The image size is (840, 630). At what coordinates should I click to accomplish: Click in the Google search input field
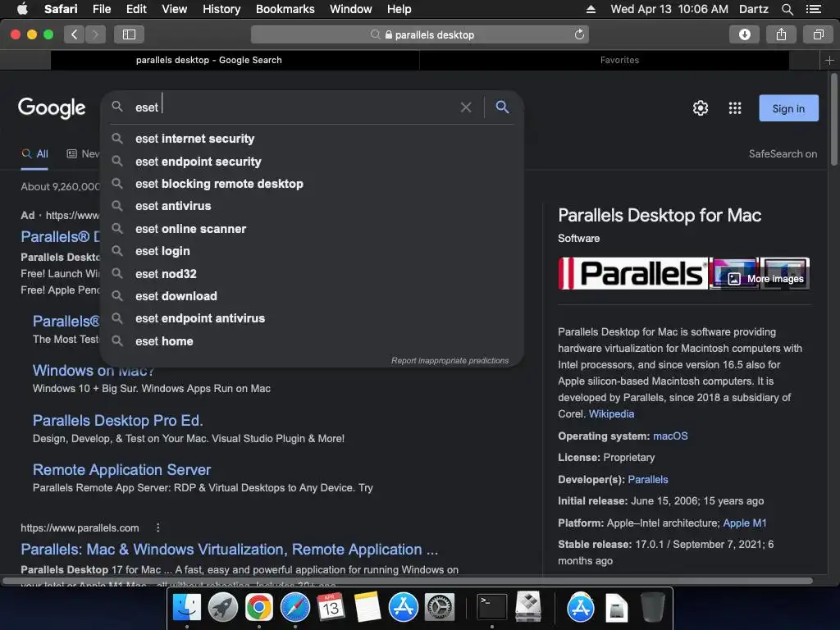pyautogui.click(x=294, y=107)
